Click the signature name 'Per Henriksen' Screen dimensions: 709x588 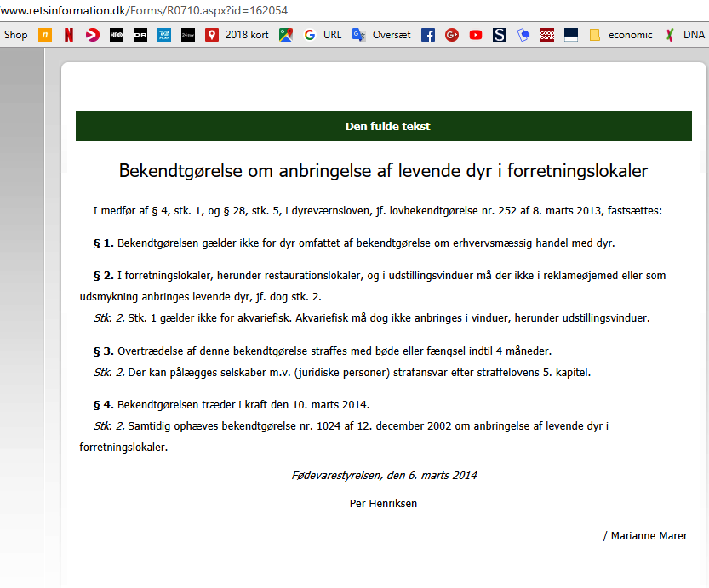tap(383, 504)
